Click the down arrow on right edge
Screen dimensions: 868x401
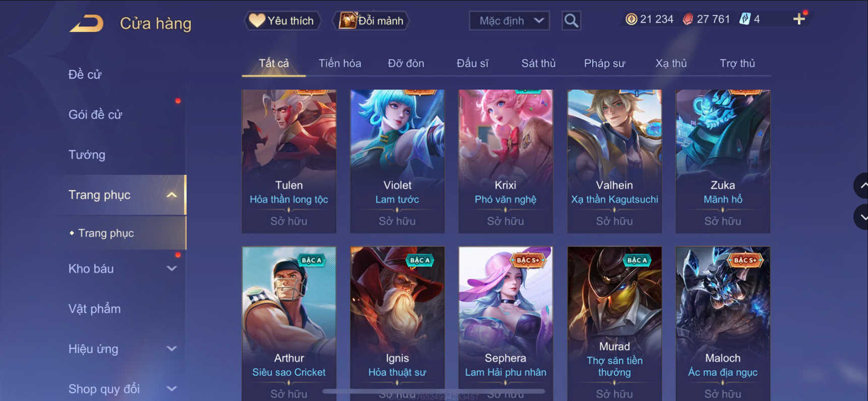[862, 217]
